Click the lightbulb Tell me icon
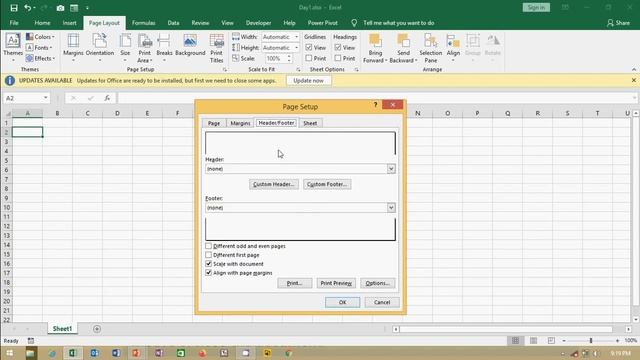 coord(354,23)
